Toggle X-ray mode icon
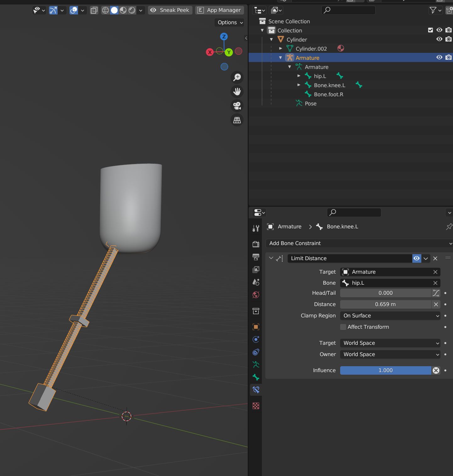This screenshot has height=476, width=453. pyautogui.click(x=94, y=10)
